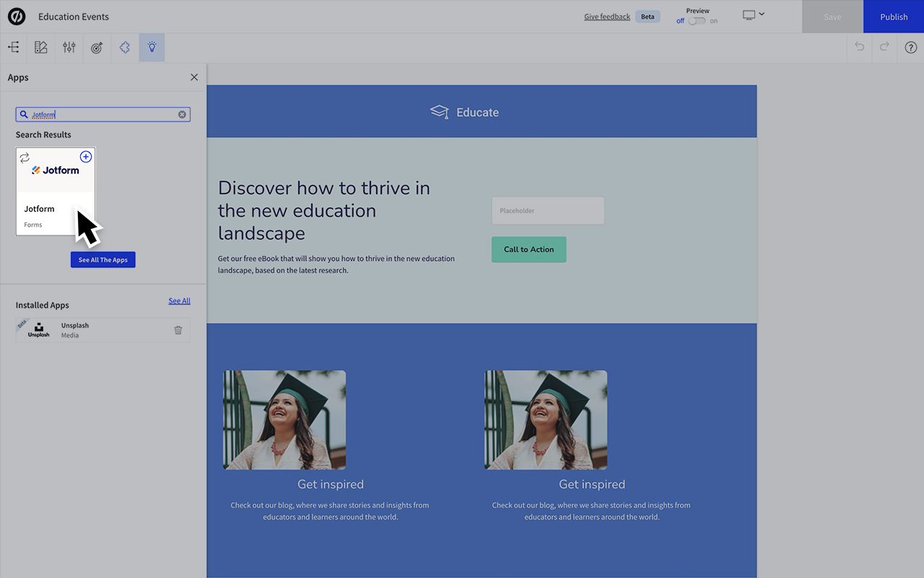Open the Give feedback menu item
The height and width of the screenshot is (578, 924).
coord(606,16)
